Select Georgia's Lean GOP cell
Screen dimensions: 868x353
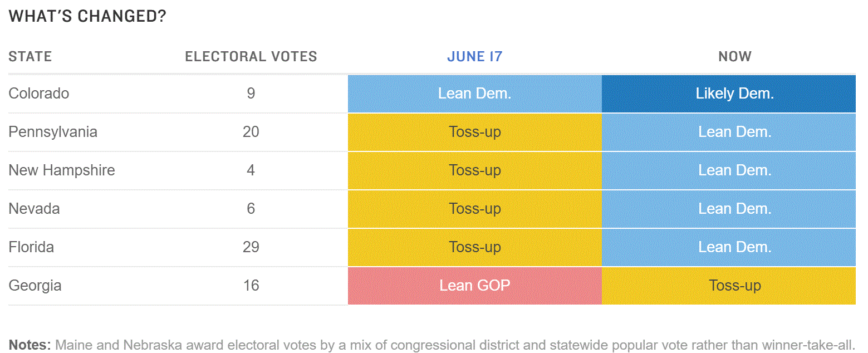pyautogui.click(x=475, y=286)
